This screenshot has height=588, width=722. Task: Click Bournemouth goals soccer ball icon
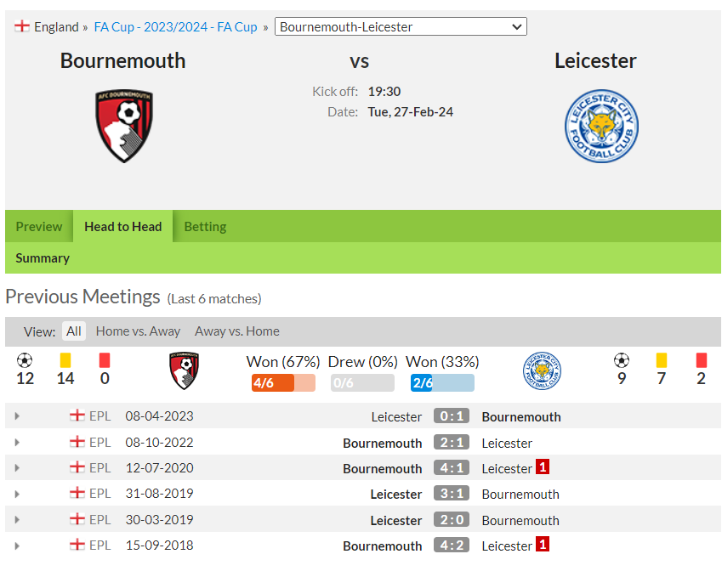[25, 360]
